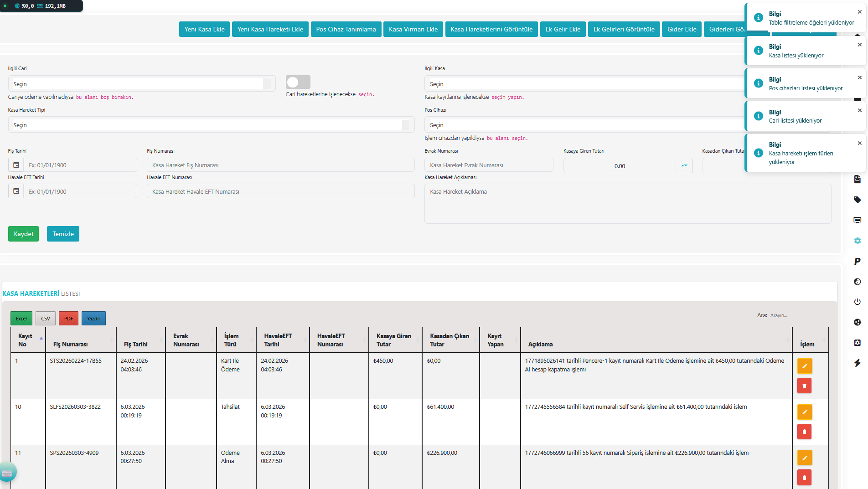Click the power icon in right sidebar
Screen dimensions: 868x489
pos(857,302)
